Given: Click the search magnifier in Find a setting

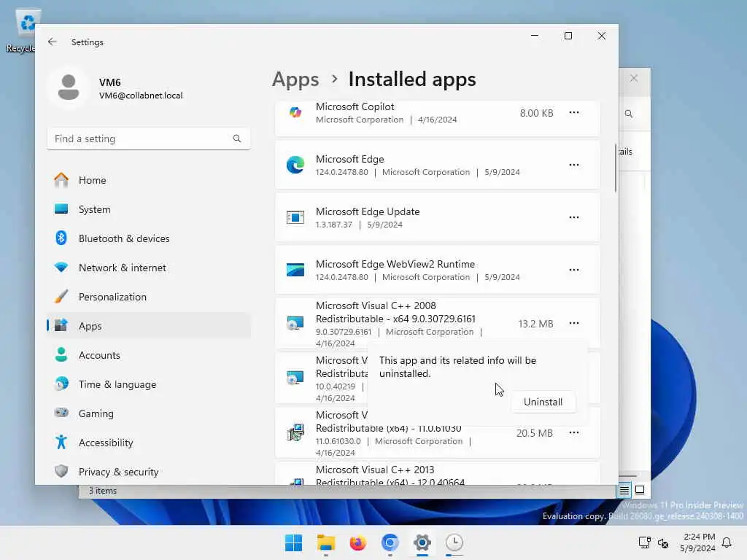Looking at the screenshot, I should pos(237,139).
